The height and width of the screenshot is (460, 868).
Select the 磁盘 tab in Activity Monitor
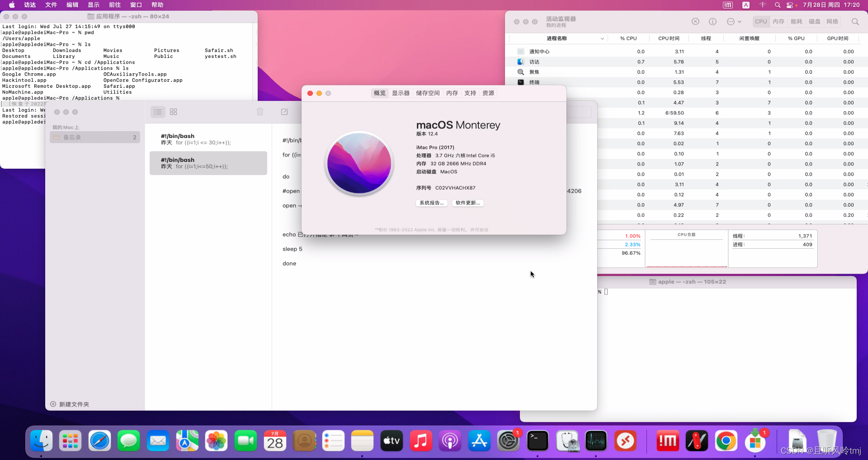(x=815, y=21)
